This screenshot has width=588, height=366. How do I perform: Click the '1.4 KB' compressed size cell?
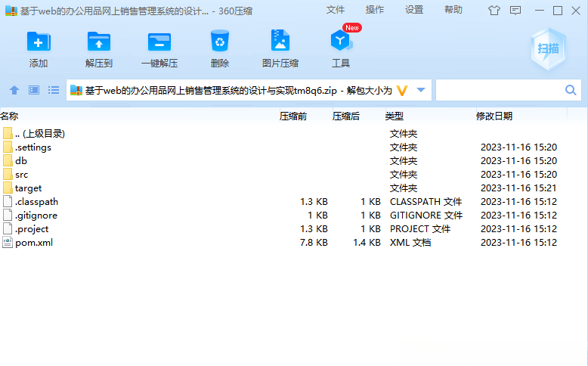(367, 243)
